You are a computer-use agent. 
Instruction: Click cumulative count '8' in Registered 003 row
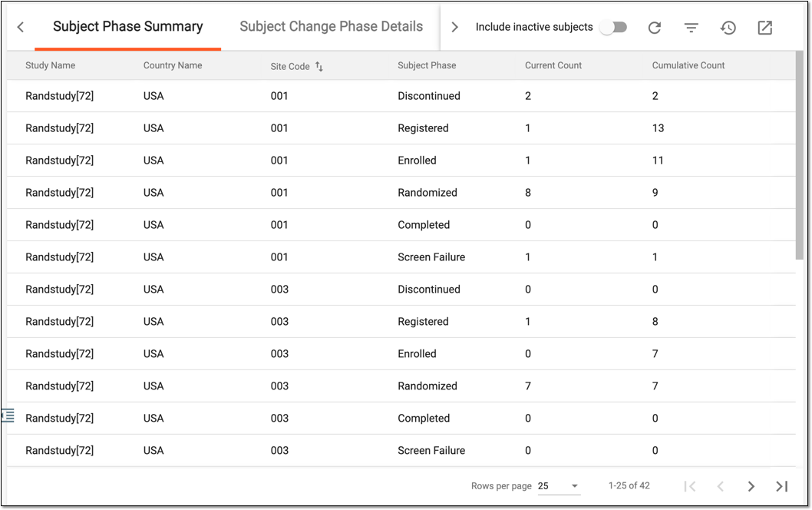click(655, 321)
